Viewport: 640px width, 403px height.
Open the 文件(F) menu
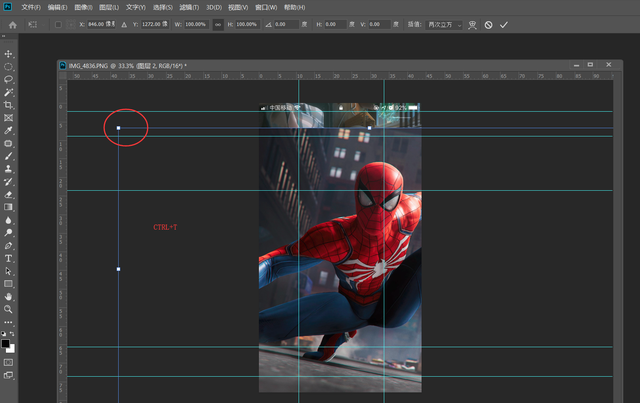31,7
